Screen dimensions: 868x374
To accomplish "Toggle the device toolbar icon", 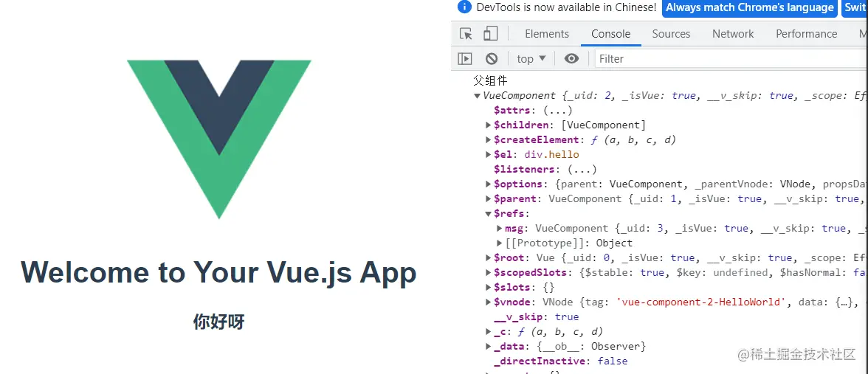I will point(490,34).
